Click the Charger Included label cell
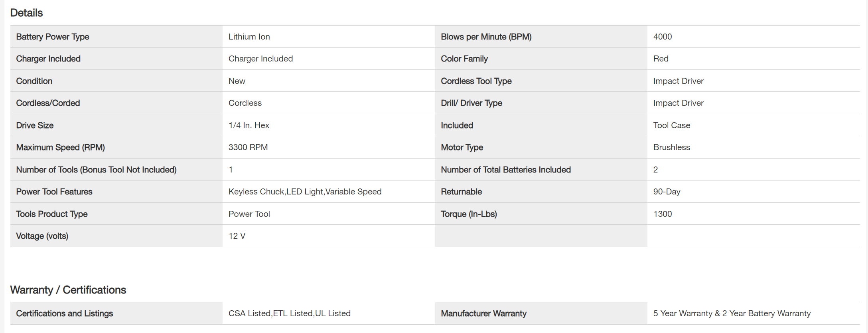 [x=48, y=59]
